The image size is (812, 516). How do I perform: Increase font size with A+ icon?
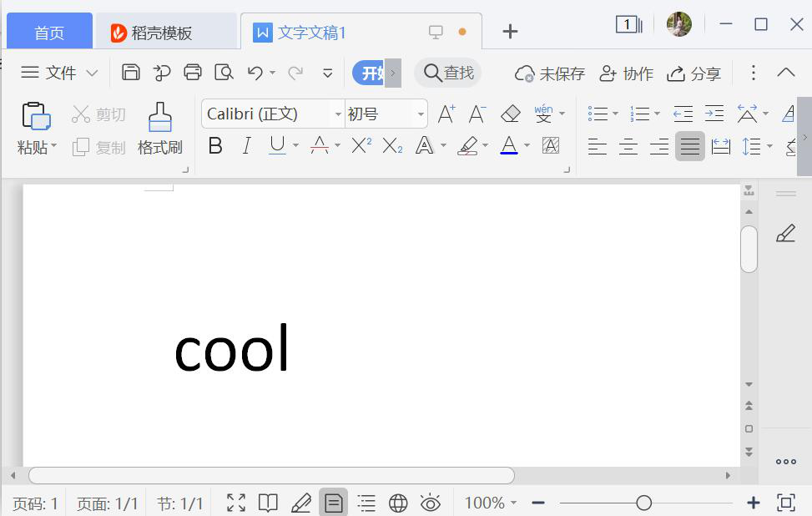point(446,114)
